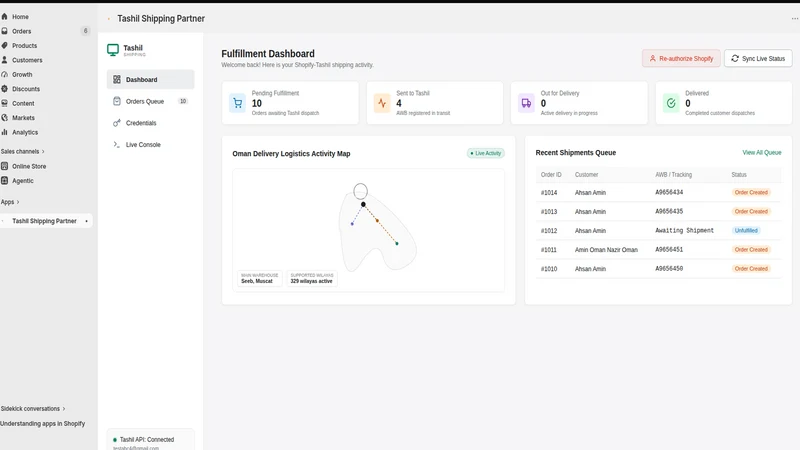Click the Tashil Shipping monitor logo

[x=113, y=50]
